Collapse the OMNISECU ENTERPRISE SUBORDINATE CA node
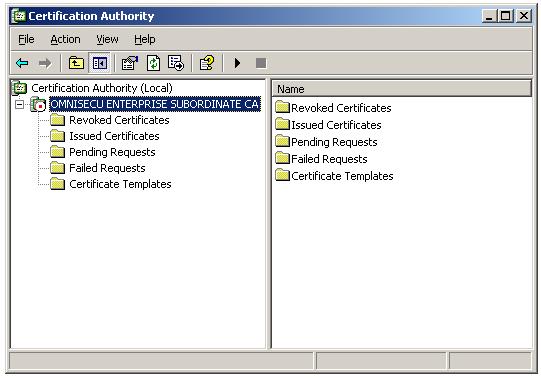Image resolution: width=541 pixels, height=378 pixels. [x=20, y=105]
